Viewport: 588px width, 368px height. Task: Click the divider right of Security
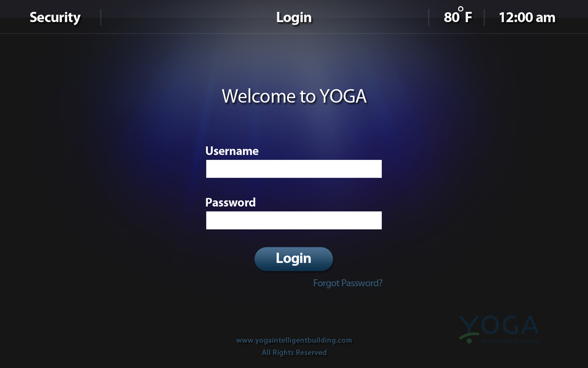tap(100, 17)
